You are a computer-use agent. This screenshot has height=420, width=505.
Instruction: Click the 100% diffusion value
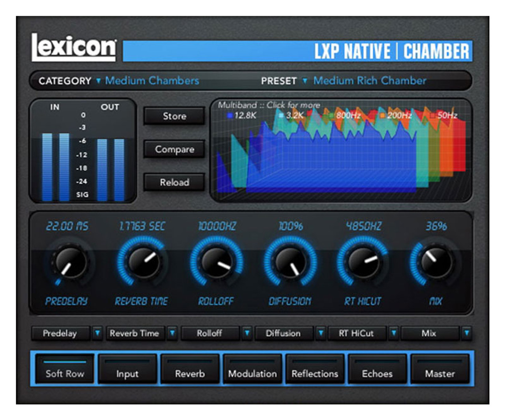291,226
